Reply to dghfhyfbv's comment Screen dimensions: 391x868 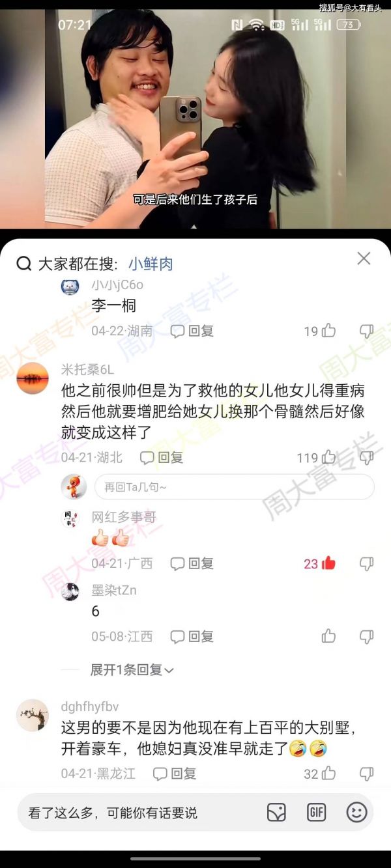(174, 774)
